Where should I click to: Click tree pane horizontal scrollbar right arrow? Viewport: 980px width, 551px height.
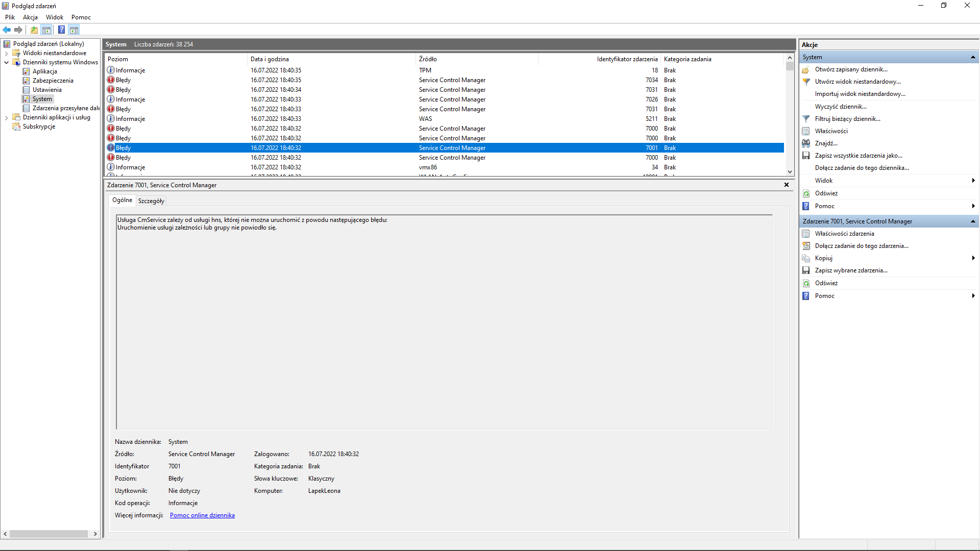[x=95, y=534]
